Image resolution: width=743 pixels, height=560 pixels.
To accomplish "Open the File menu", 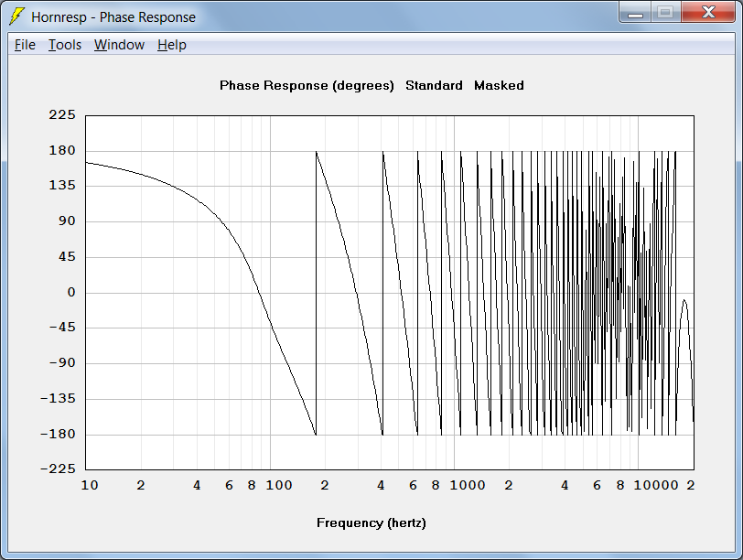I will 25,45.
